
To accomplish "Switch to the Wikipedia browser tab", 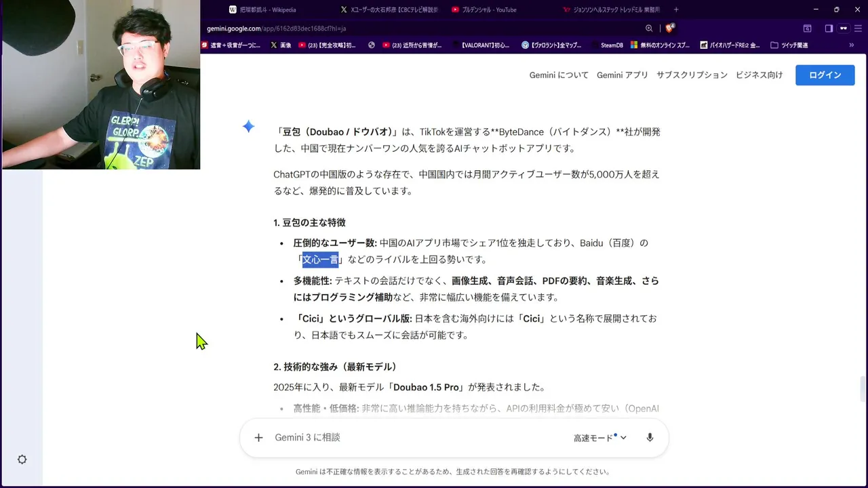I will (263, 9).
